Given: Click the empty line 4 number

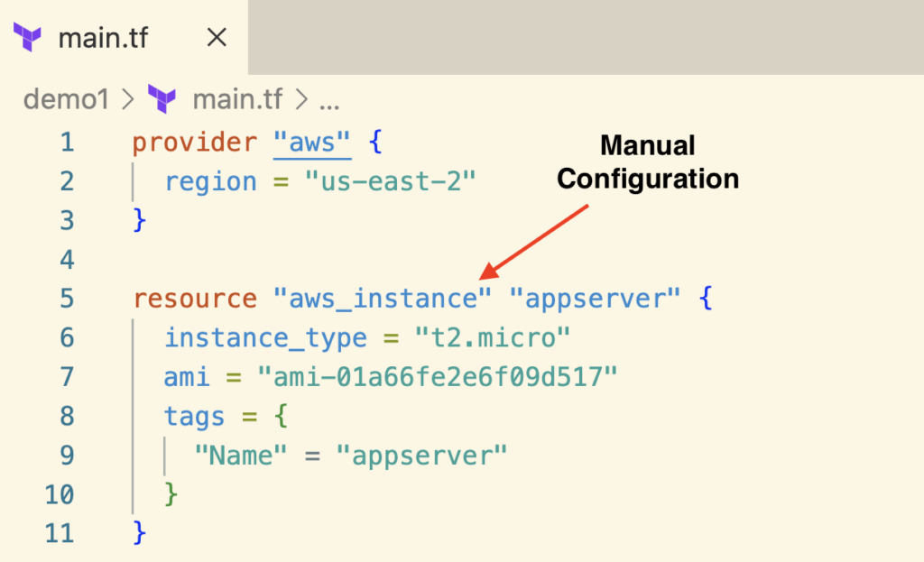Looking at the screenshot, I should (67, 260).
